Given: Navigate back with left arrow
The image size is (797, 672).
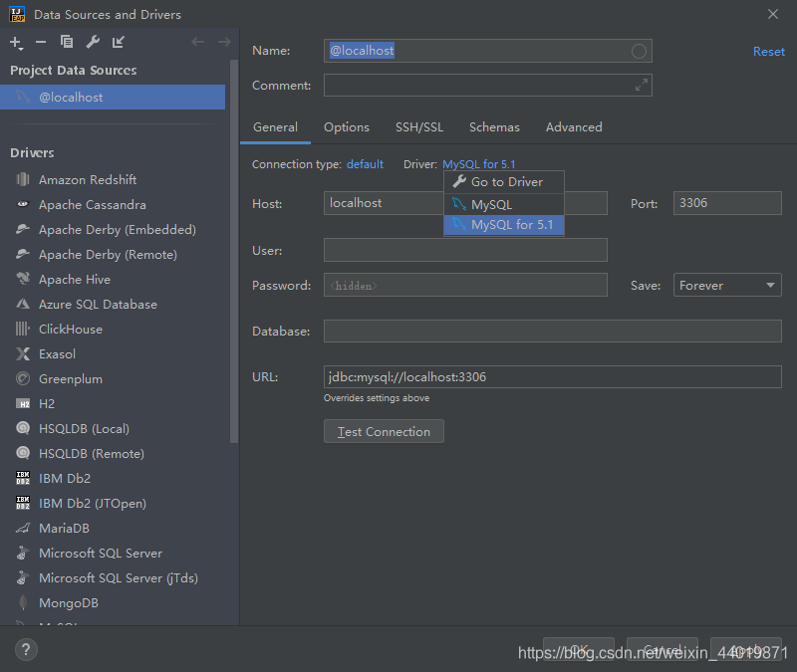Looking at the screenshot, I should coord(197,42).
